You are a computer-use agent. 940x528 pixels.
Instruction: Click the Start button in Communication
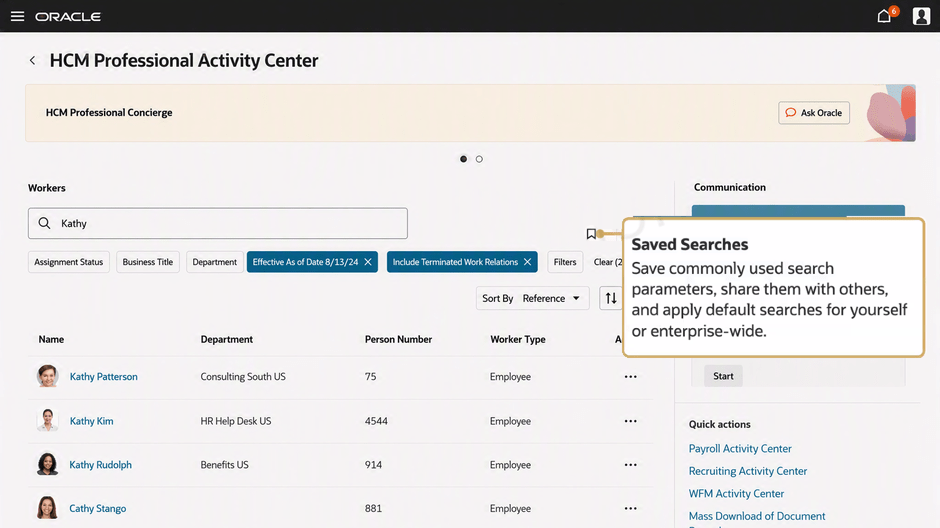coord(723,376)
